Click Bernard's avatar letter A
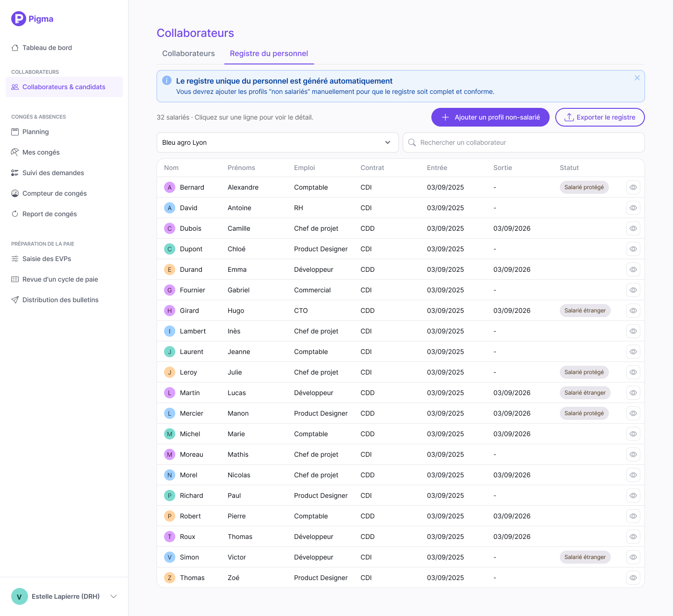Image resolution: width=673 pixels, height=616 pixels. 170,187
